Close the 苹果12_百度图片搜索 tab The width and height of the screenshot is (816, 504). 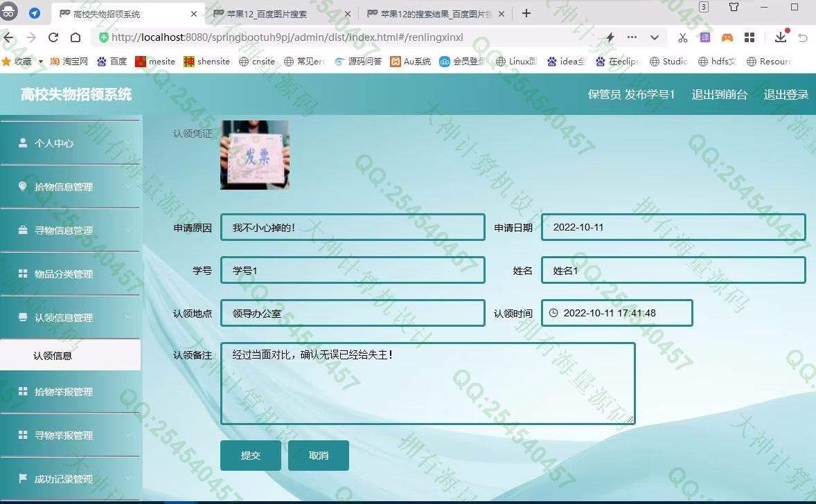(348, 14)
